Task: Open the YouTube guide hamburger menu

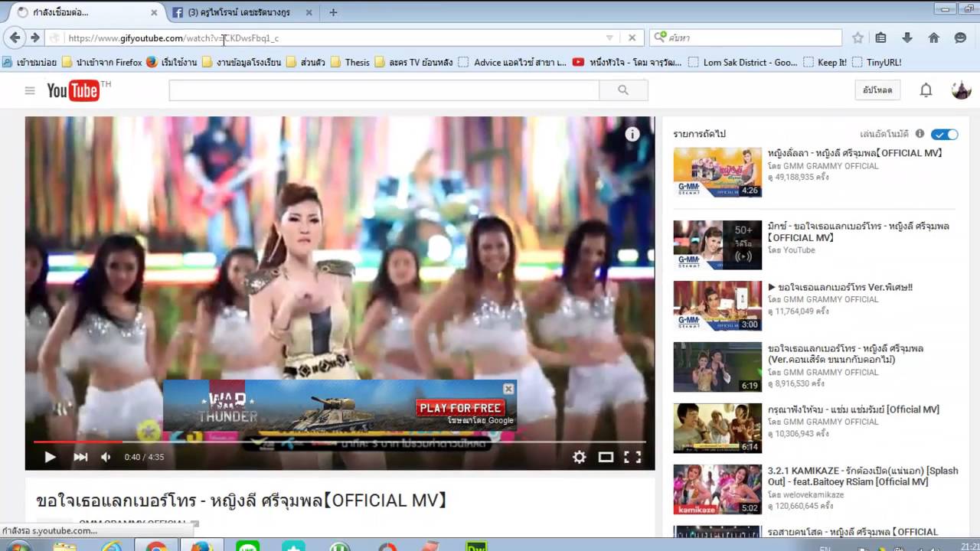Action: point(30,90)
